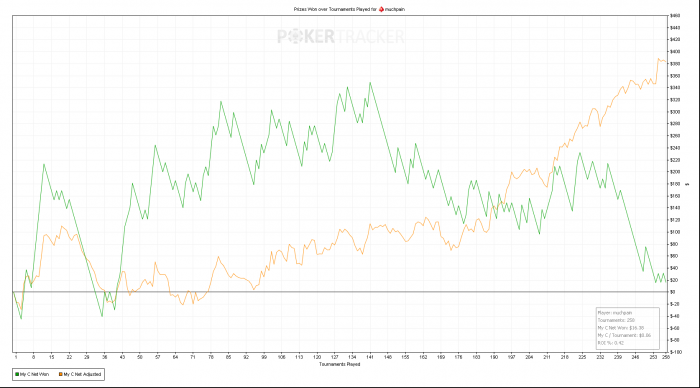This screenshot has height=388, width=700.
Task: Select the 'My C Net Won' legend label
Action: (x=34, y=374)
